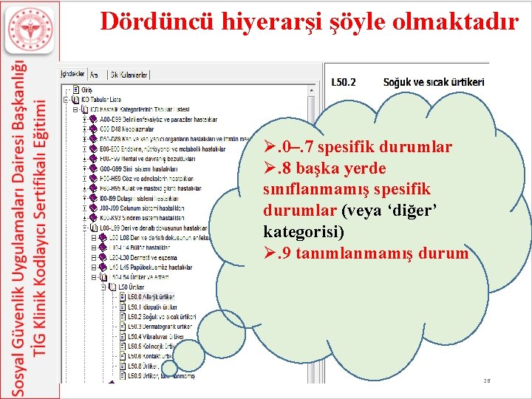Click the book icon for L10-L14 Büllöz hastalıklar

click(103, 248)
